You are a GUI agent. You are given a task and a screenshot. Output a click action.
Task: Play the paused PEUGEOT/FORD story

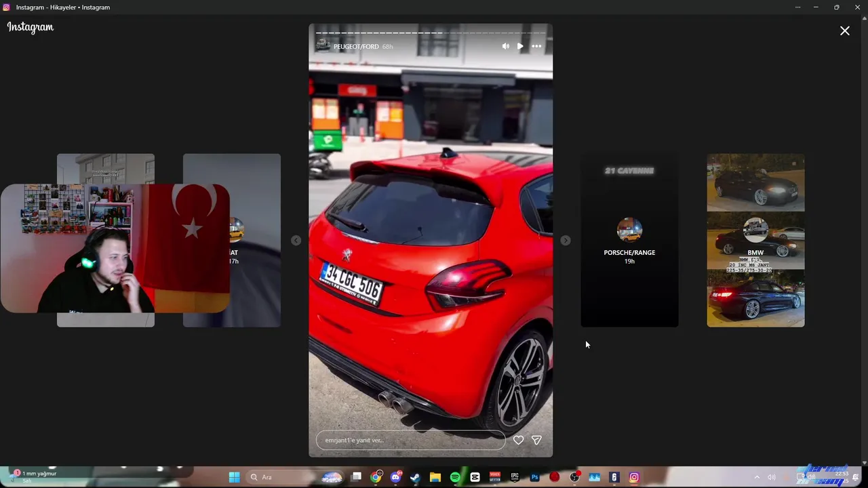[520, 46]
